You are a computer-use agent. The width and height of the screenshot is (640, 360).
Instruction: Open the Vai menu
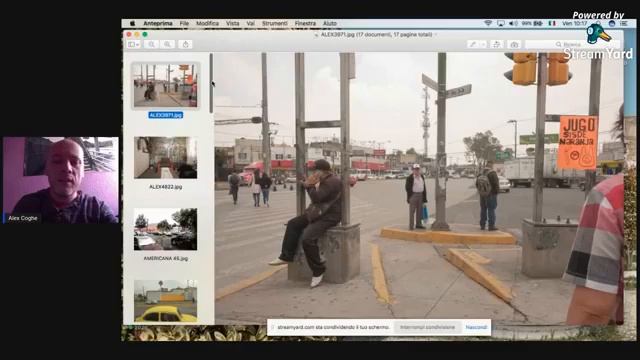(x=250, y=24)
